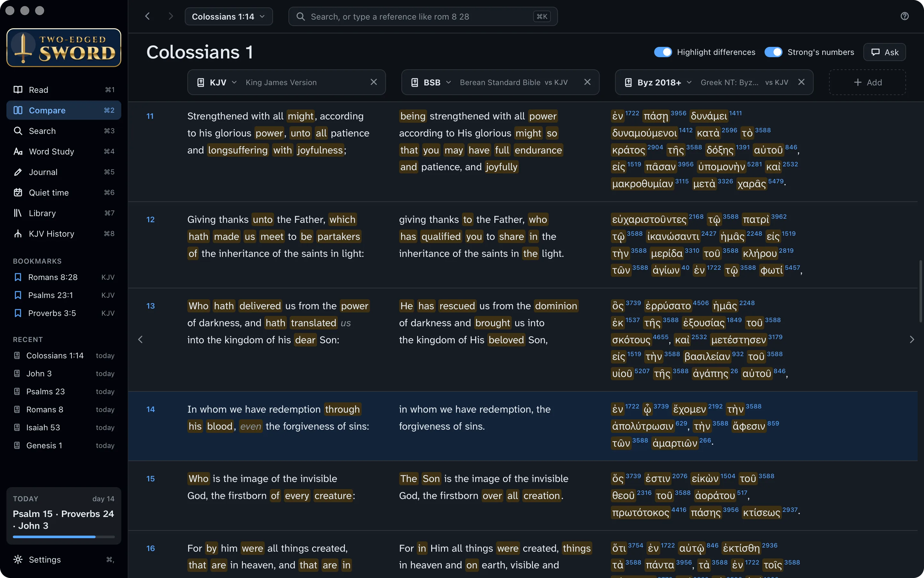Click the vertical scrollbar on right edge
The width and height of the screenshot is (924, 578).
pyautogui.click(x=920, y=291)
